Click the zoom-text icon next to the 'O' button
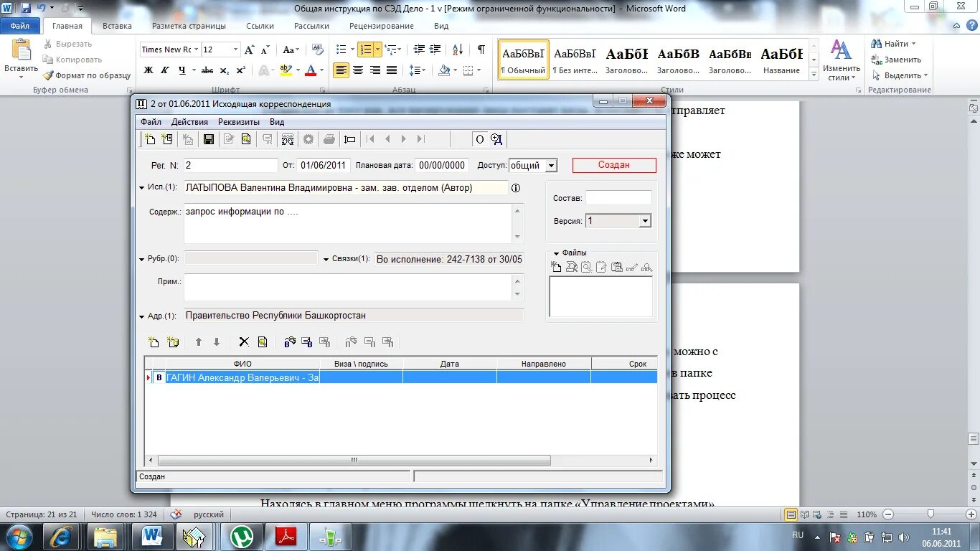The width and height of the screenshot is (980, 551). 496,139
